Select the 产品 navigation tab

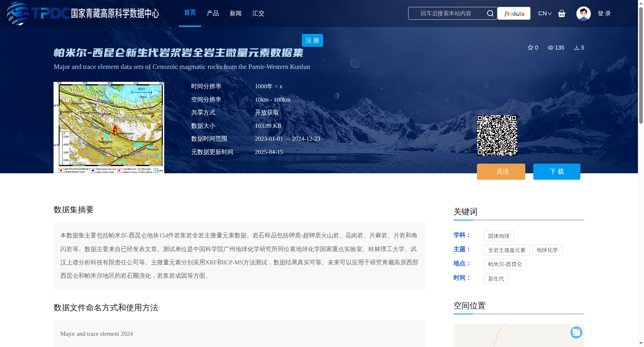(213, 13)
